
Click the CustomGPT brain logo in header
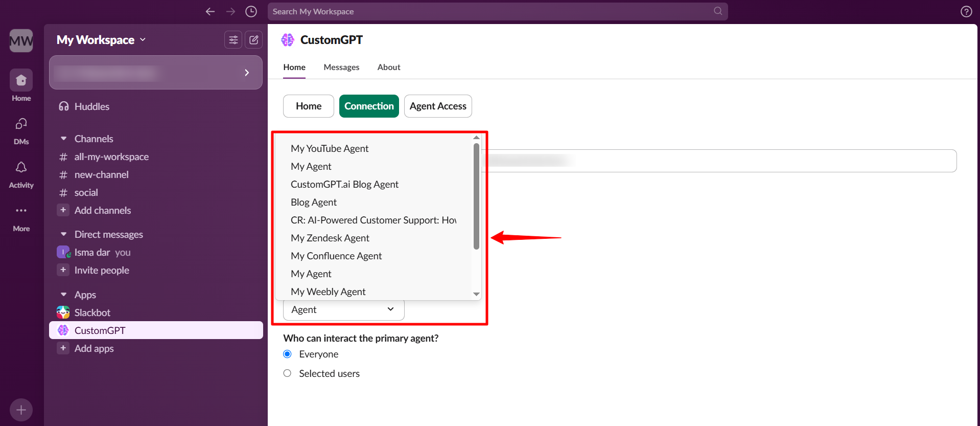point(288,40)
